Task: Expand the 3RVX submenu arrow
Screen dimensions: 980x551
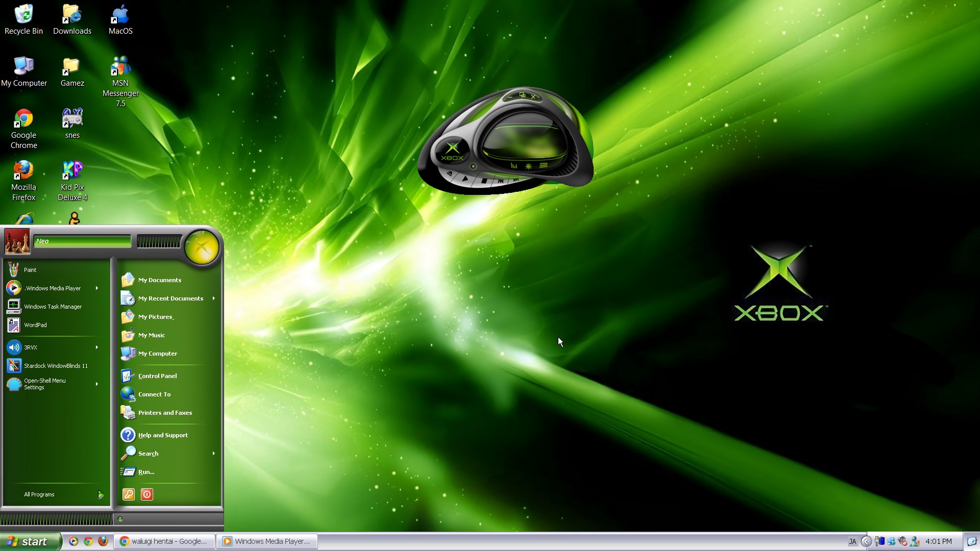Action: tap(96, 347)
